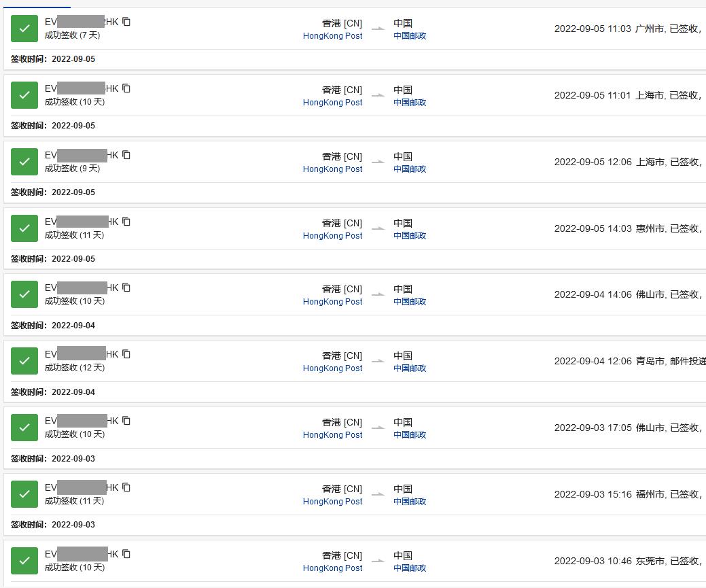Click green check icon on 青岛市 row

click(24, 361)
